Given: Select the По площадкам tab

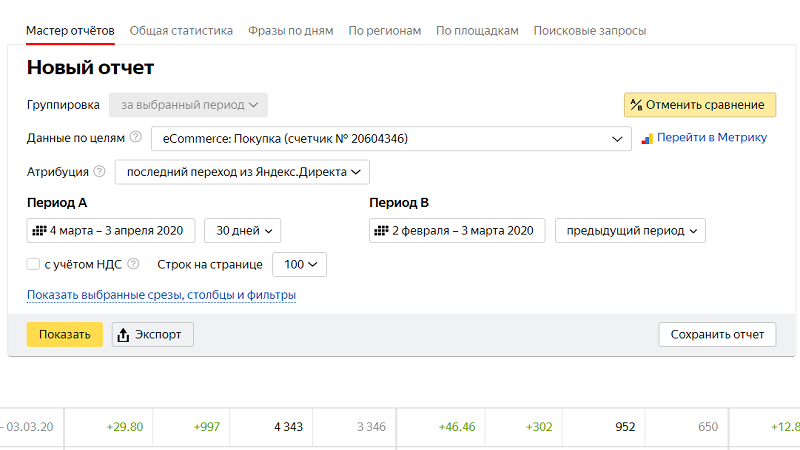Looking at the screenshot, I should (477, 31).
